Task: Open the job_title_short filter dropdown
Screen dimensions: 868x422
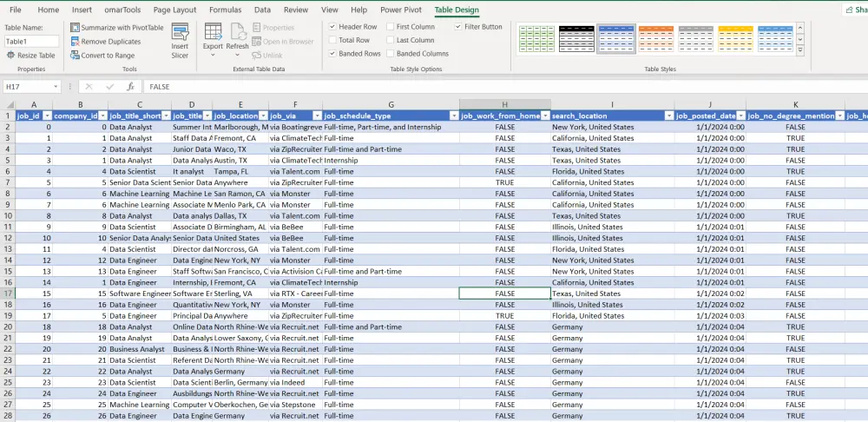Action: point(166,115)
